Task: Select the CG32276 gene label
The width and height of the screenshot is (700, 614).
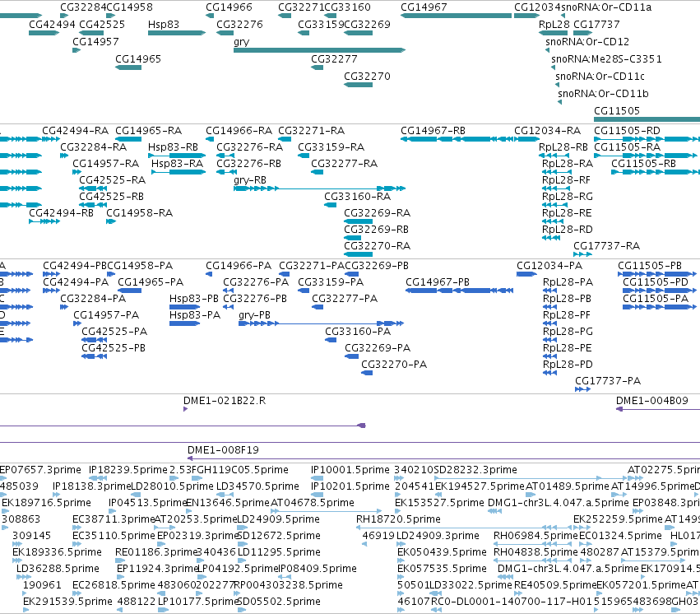Action: (239, 25)
